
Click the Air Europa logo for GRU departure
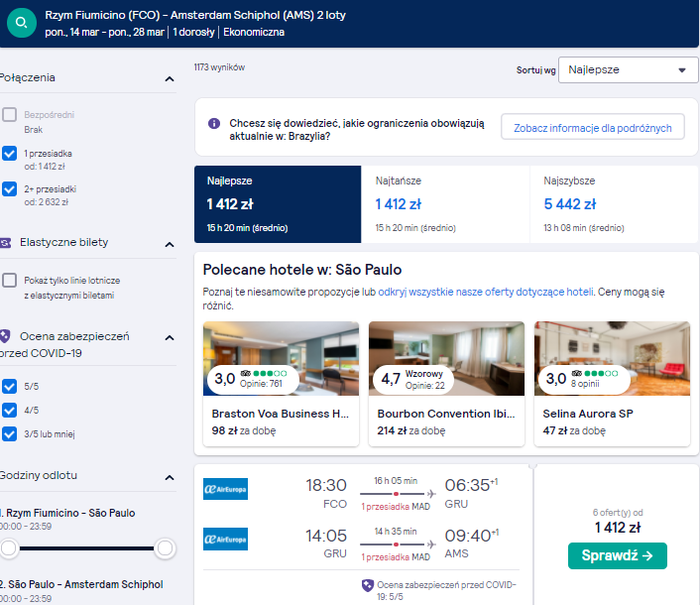coord(225,539)
